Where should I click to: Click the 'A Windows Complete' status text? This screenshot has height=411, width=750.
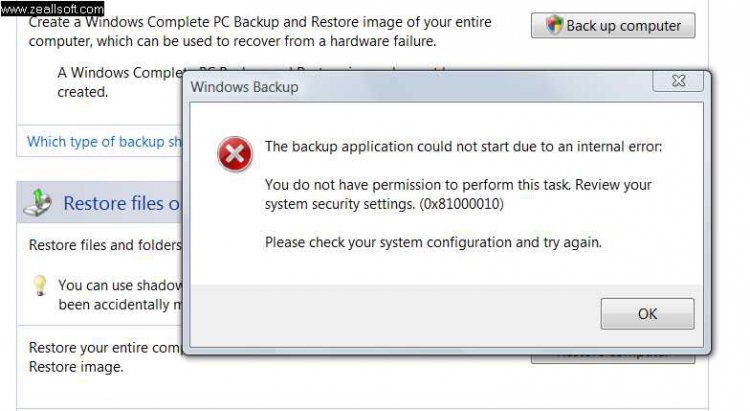click(120, 82)
